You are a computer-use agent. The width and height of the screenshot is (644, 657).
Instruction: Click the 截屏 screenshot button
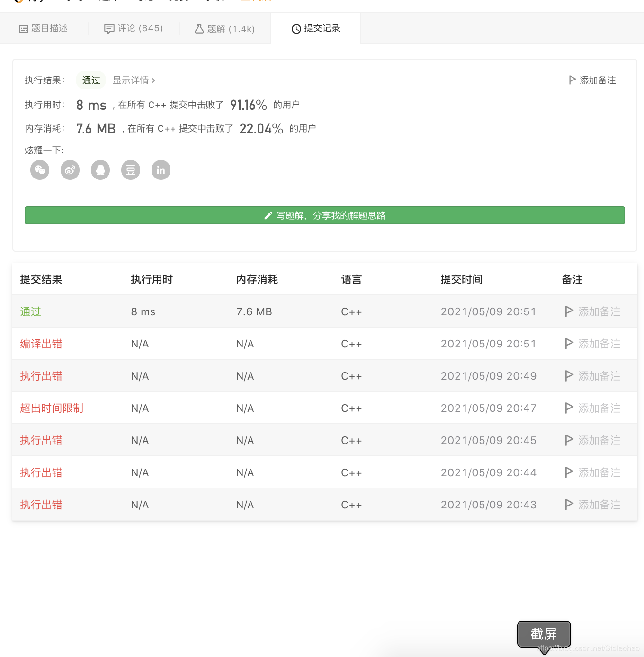click(544, 634)
